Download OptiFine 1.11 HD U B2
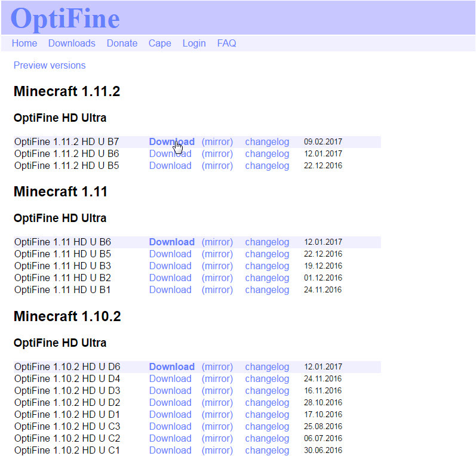This screenshot has width=476, height=456. pyautogui.click(x=170, y=278)
